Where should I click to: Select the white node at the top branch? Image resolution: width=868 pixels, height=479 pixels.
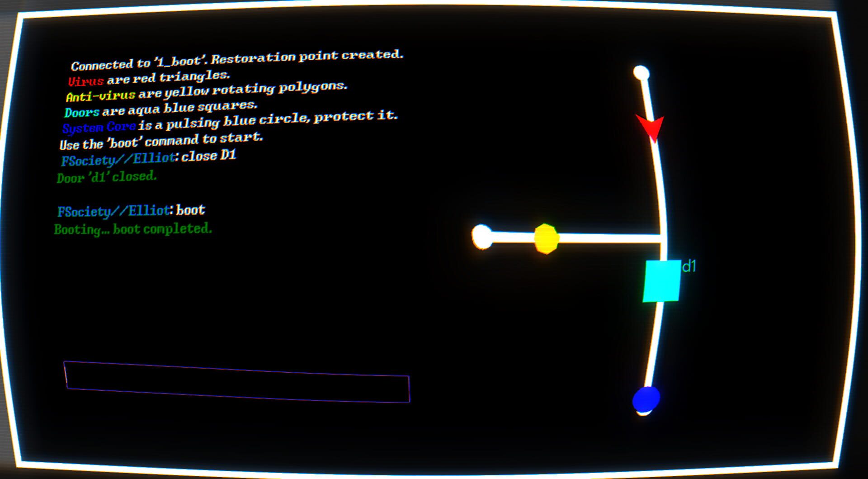[642, 71]
